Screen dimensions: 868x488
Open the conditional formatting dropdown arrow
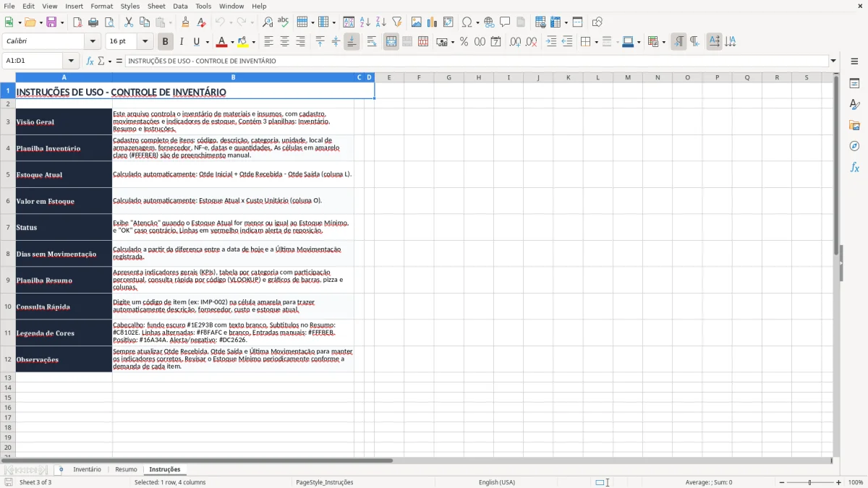click(x=663, y=42)
